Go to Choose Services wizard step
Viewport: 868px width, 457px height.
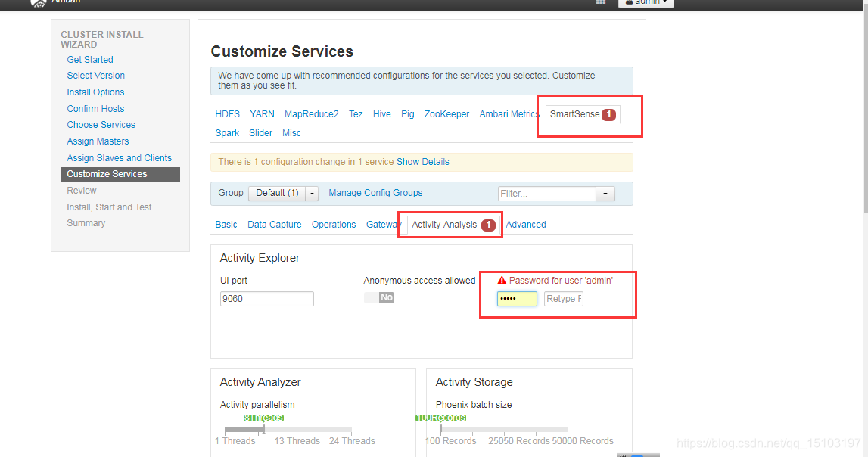pyautogui.click(x=101, y=125)
